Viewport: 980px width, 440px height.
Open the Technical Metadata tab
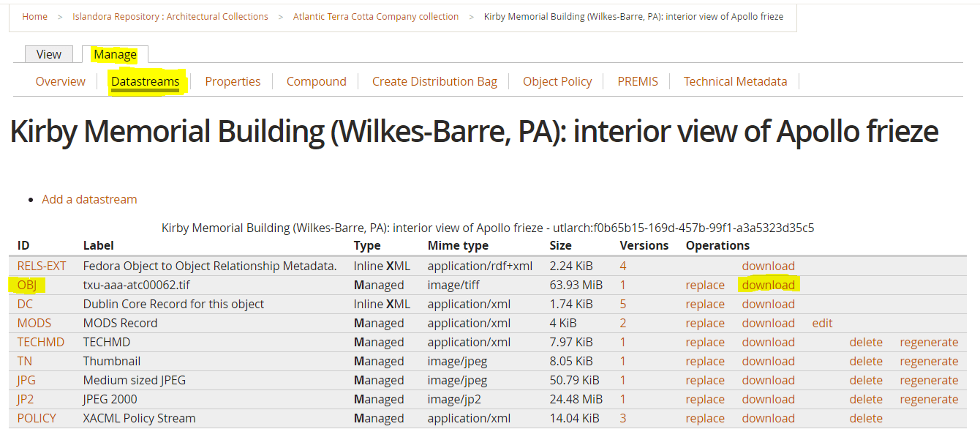pyautogui.click(x=735, y=81)
